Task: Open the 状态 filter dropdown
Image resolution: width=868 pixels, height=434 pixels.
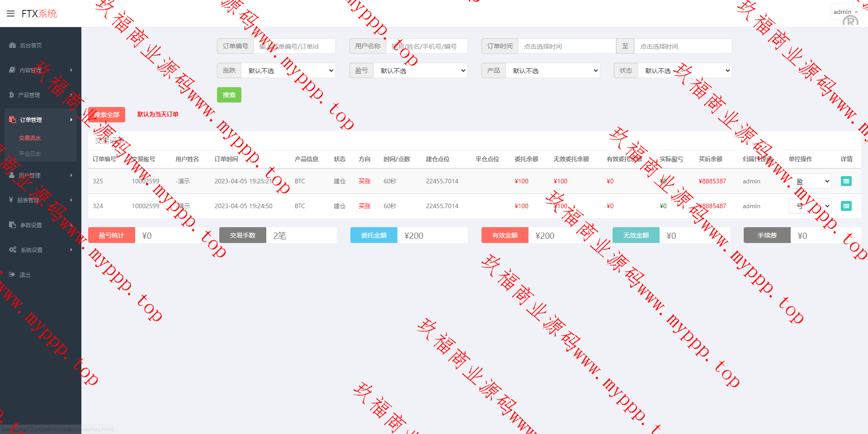Action: (x=684, y=70)
